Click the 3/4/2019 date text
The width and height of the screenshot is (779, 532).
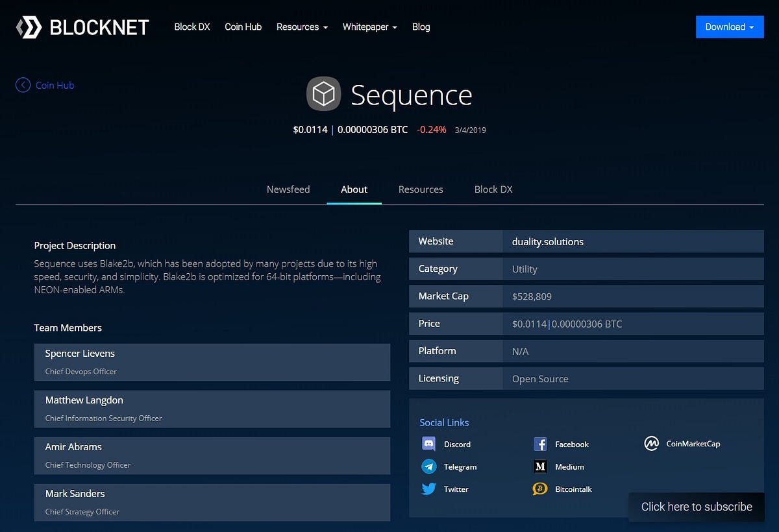click(471, 130)
